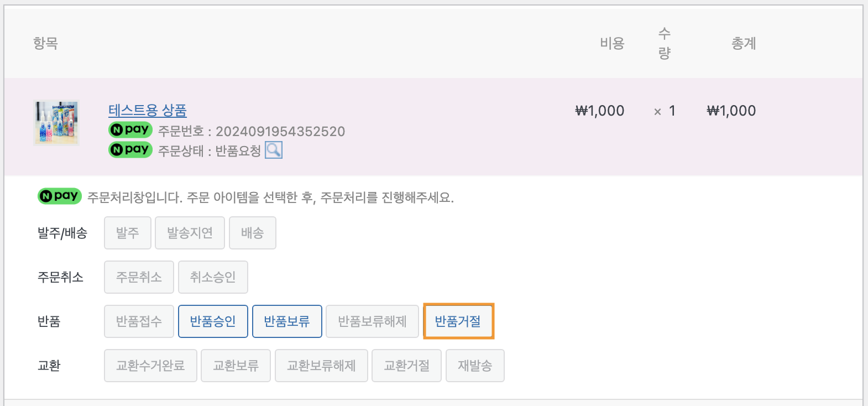Screen dimensions: 868x406
Task: Open the 테스트용 상품 product thumbnail
Action: coord(56,123)
